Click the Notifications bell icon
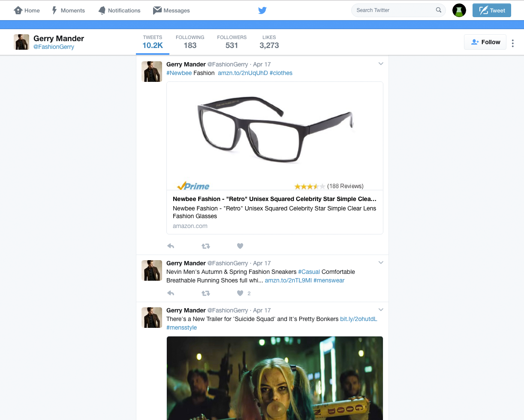Image resolution: width=524 pixels, height=420 pixels. tap(102, 10)
